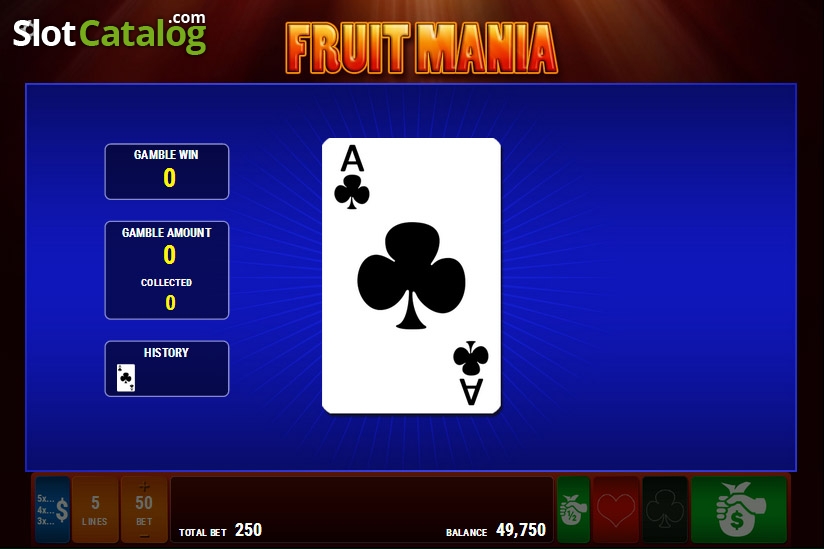824x549 pixels.
Task: Increase bet with the plus sign
Action: click(x=144, y=486)
